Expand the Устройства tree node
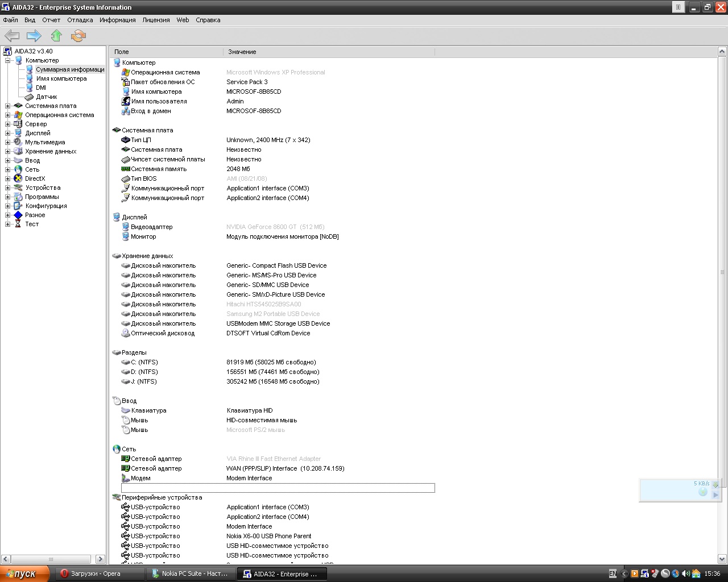728x582 pixels. tap(8, 188)
